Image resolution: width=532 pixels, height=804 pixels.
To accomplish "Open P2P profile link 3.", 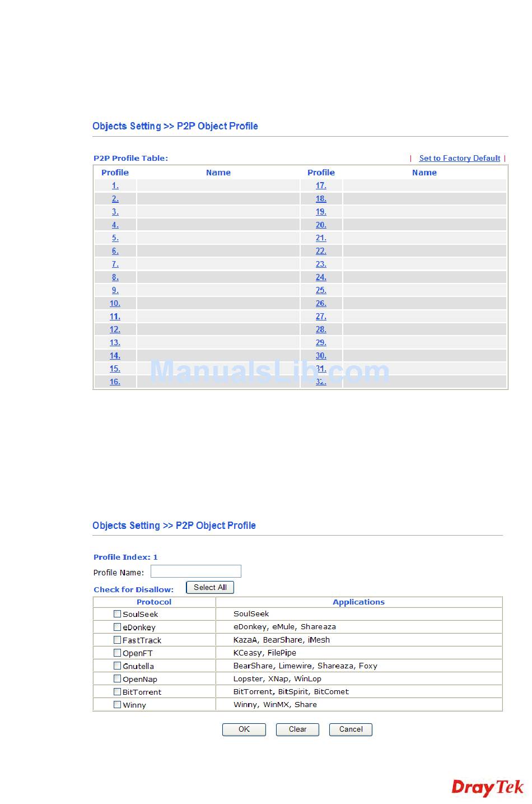I will (115, 212).
